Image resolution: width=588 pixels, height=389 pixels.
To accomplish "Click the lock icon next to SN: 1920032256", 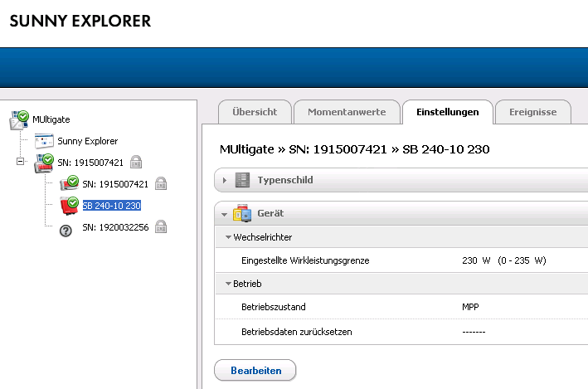I will [x=161, y=227].
